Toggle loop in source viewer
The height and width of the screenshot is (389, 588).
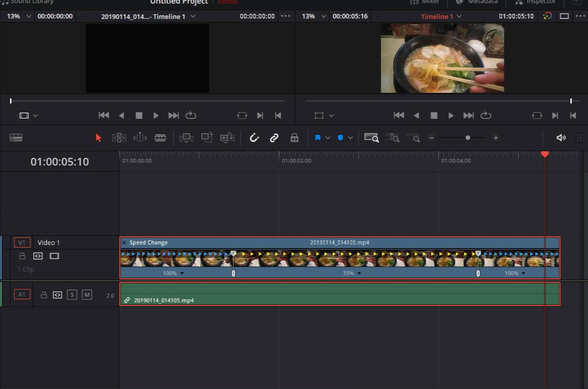pyautogui.click(x=191, y=115)
